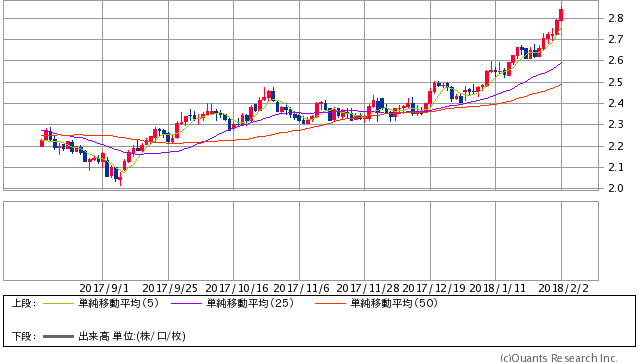Click the 単純移動平均(5) legend text
Viewport: 638px width, 362px height.
click(119, 303)
